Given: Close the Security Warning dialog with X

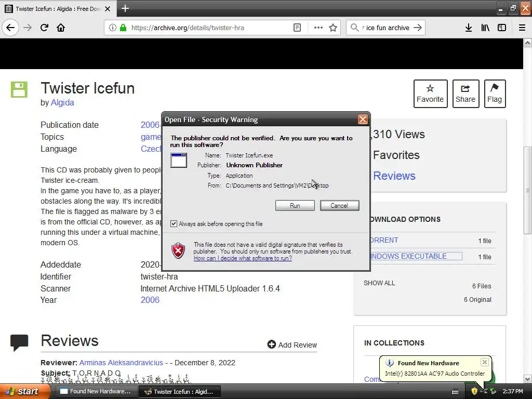Looking at the screenshot, I should point(363,119).
